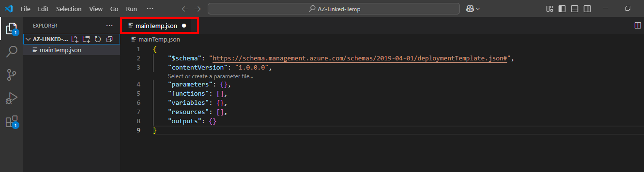Click Select or create a parameter file link

pyautogui.click(x=210, y=76)
